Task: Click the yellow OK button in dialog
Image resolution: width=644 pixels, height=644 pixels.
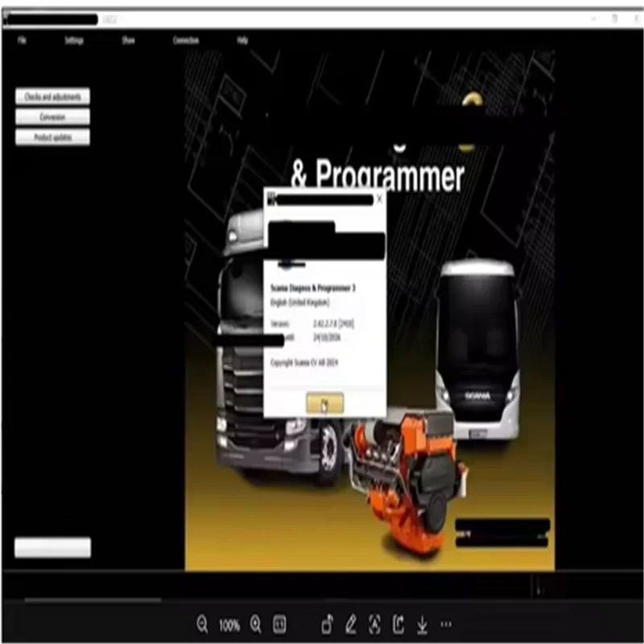Action: pos(325,403)
